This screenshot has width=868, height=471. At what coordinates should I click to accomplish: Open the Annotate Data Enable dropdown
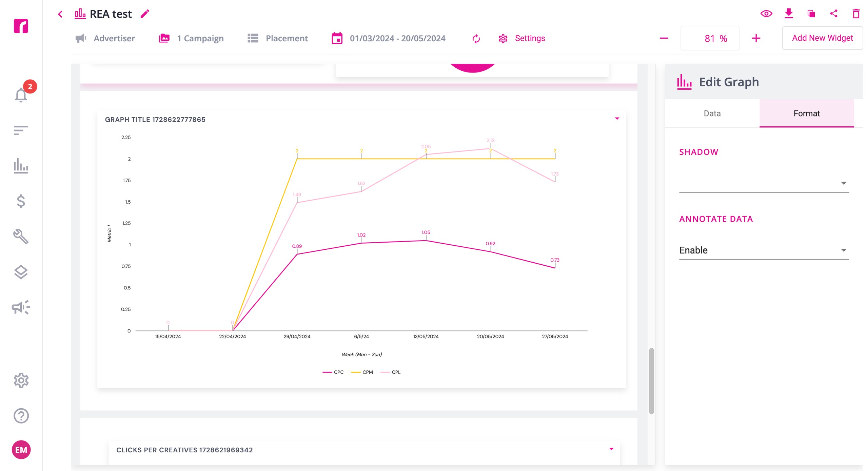tap(764, 250)
